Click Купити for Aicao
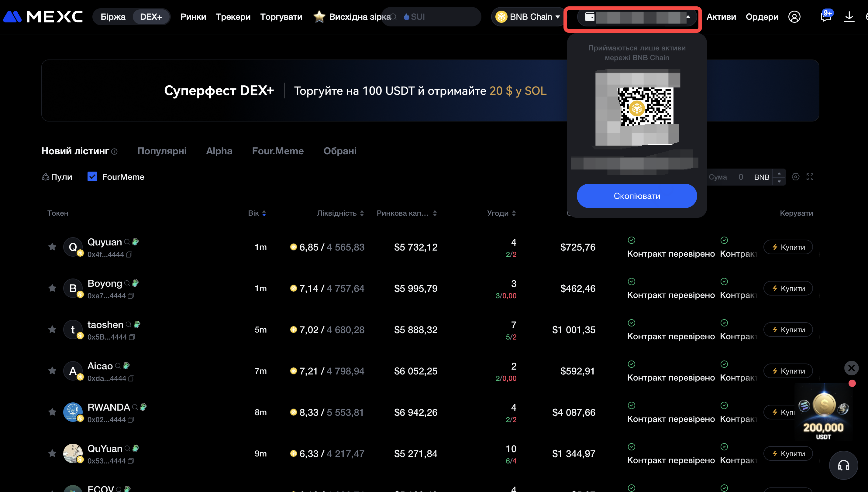 [788, 371]
